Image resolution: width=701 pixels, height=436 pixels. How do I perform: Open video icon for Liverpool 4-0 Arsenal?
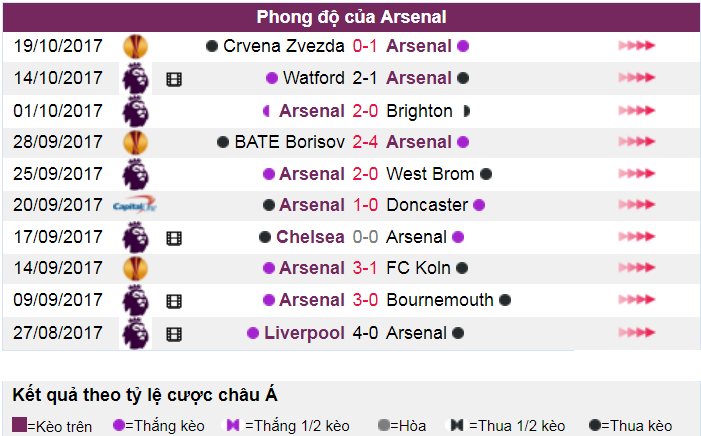[174, 334]
